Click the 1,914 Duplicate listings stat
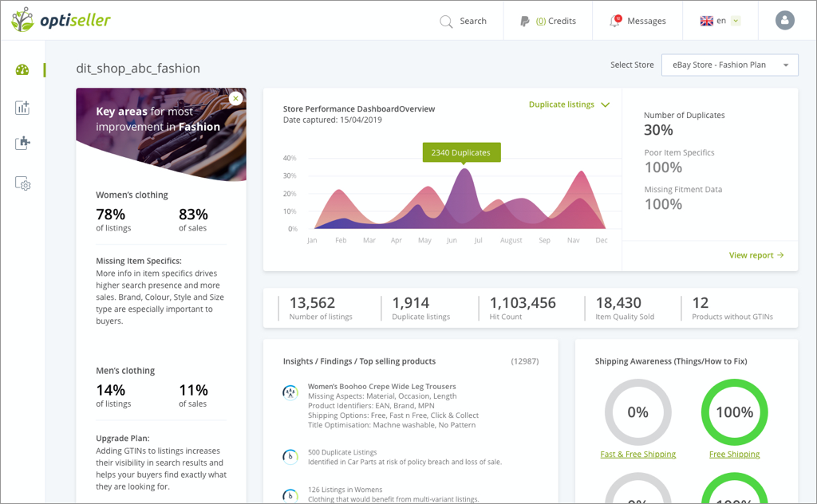The image size is (817, 504). (x=421, y=309)
